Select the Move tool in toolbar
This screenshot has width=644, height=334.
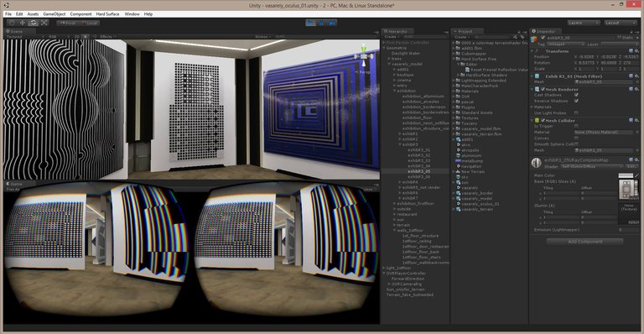point(22,23)
